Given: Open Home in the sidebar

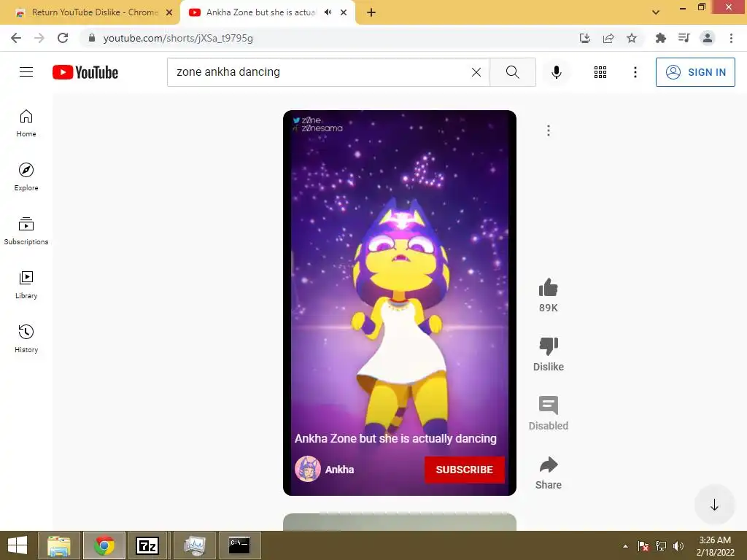Looking at the screenshot, I should pos(26,123).
